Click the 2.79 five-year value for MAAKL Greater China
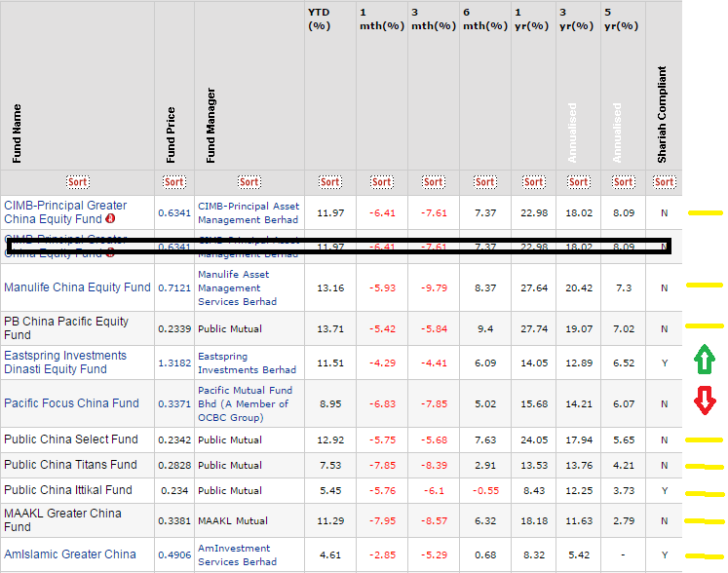The height and width of the screenshot is (573, 728). (x=624, y=521)
